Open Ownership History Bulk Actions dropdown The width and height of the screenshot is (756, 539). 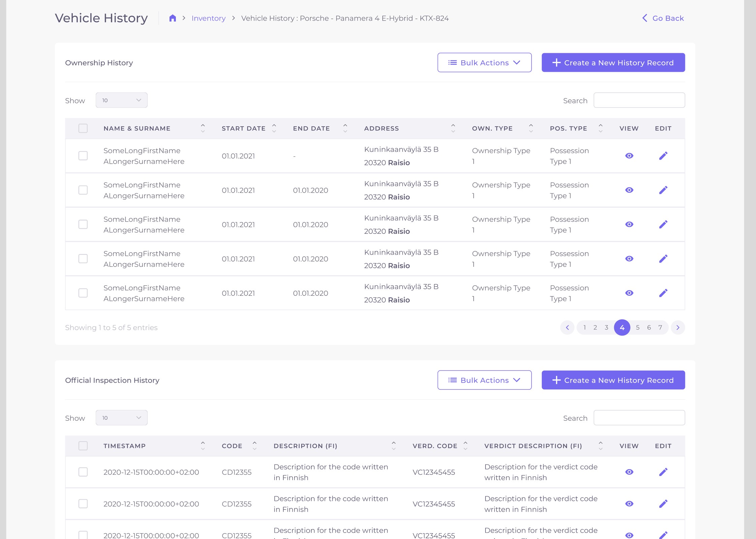[484, 63]
